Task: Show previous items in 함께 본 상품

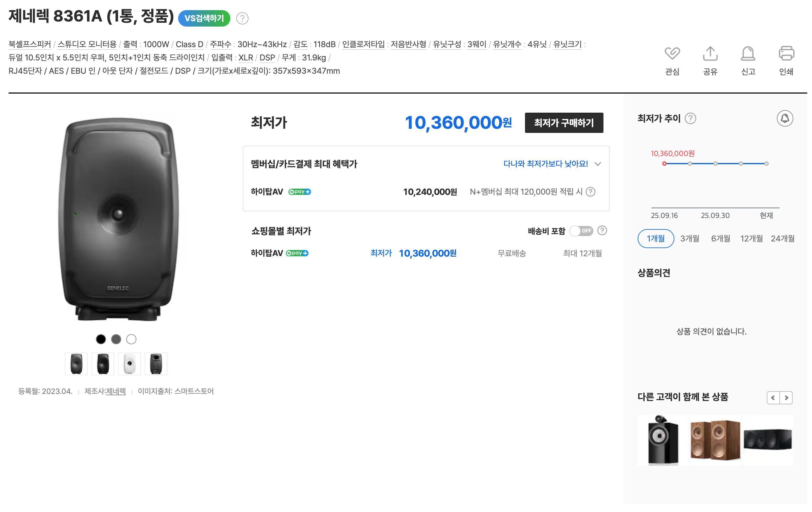Action: [773, 398]
